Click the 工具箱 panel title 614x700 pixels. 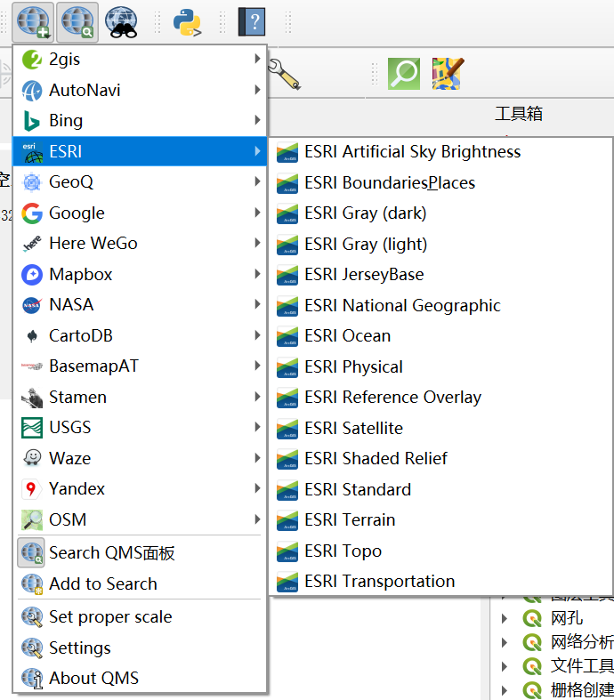519,113
